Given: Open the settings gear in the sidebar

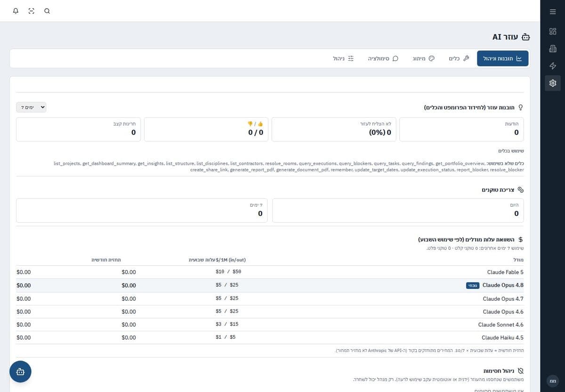Looking at the screenshot, I should click(x=553, y=83).
